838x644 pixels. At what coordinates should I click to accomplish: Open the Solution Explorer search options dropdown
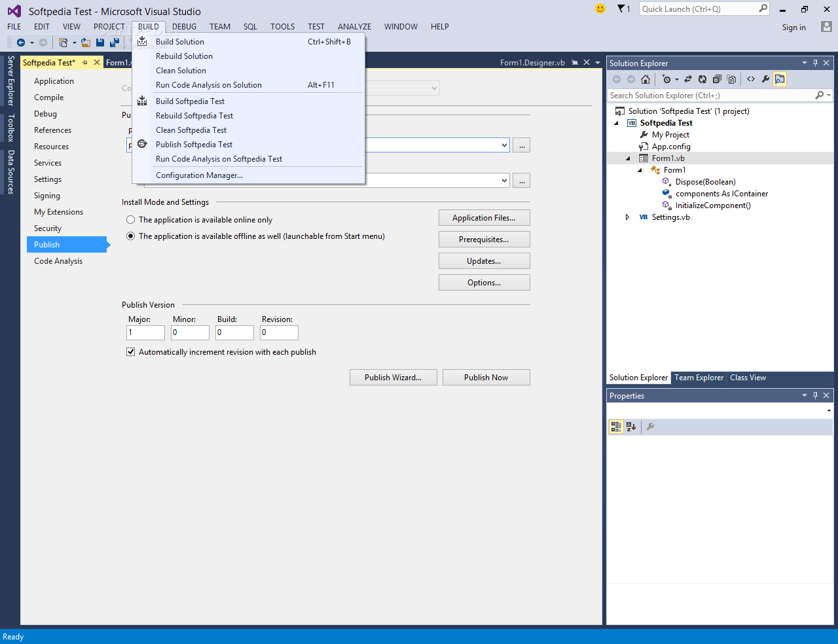pos(829,96)
